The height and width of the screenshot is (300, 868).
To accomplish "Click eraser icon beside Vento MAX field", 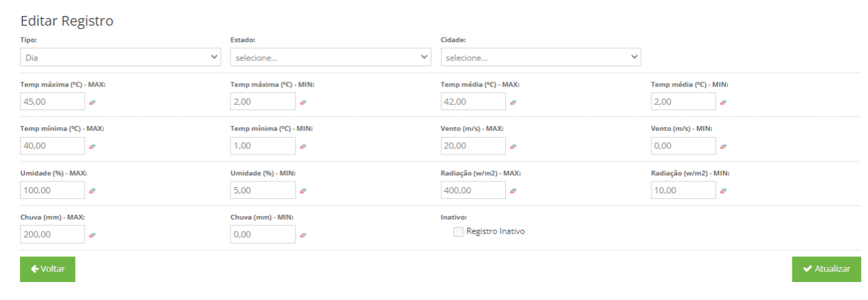I will (x=513, y=146).
